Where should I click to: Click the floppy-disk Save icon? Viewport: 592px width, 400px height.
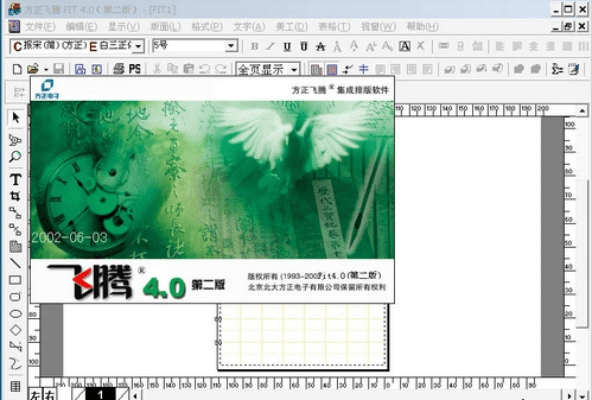(58, 69)
